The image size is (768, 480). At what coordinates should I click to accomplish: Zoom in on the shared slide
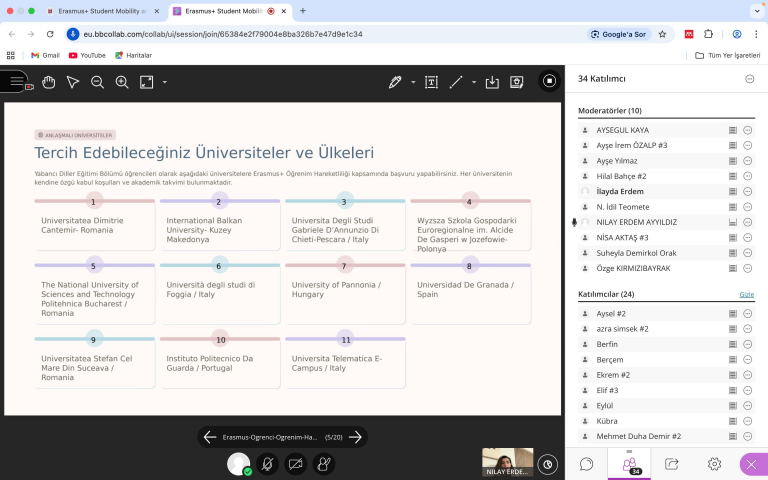[122, 82]
